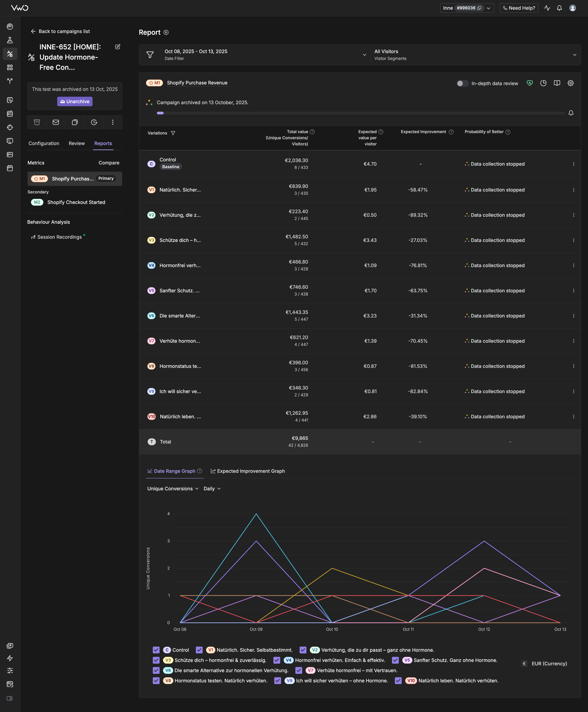588x712 pixels.
Task: Click the heart health check icon
Action: point(530,83)
